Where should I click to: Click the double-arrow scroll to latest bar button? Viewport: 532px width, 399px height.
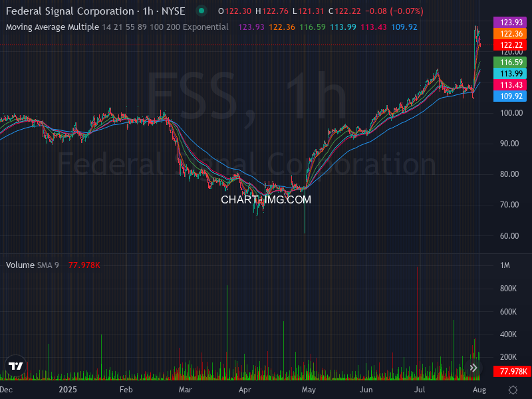473,368
